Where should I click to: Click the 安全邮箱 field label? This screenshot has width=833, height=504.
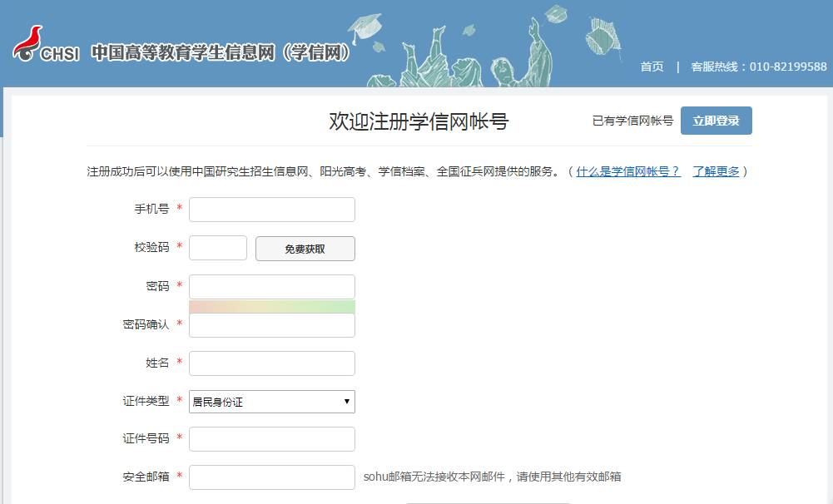tap(146, 477)
